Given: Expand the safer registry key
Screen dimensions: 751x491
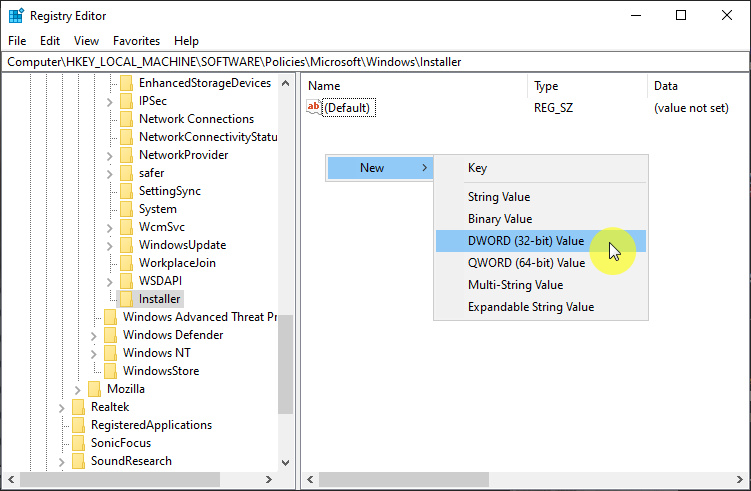Looking at the screenshot, I should [x=110, y=173].
